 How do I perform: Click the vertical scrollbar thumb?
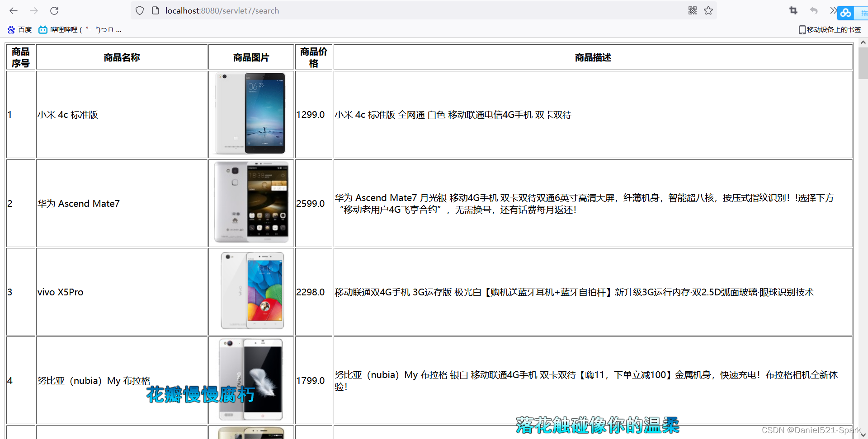click(x=863, y=63)
